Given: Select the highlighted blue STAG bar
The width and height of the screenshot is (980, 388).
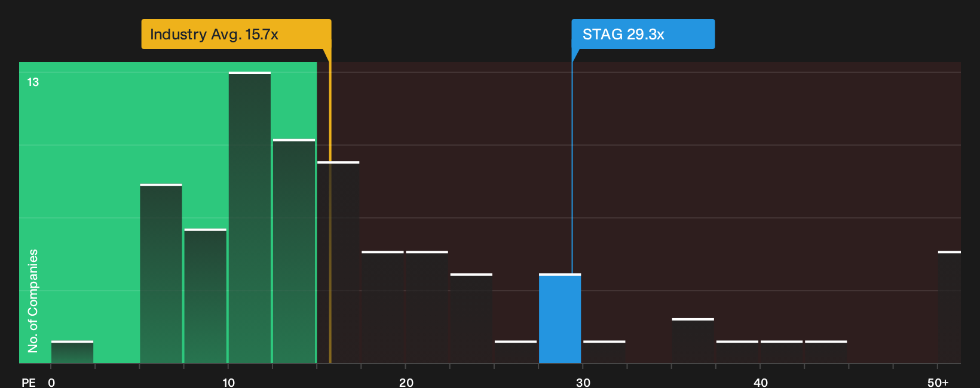Looking at the screenshot, I should click(560, 319).
